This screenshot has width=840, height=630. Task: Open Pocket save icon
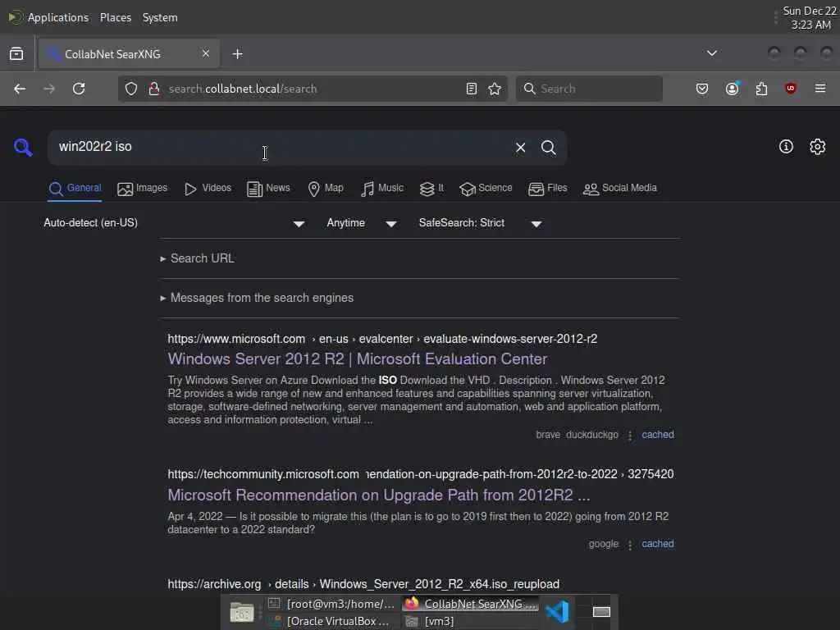click(x=702, y=89)
